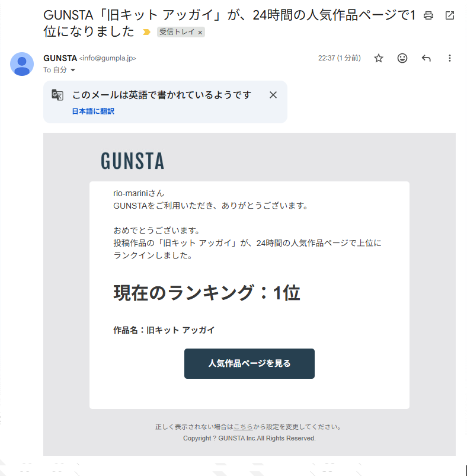Open the three-dot more options menu
This screenshot has height=476, width=467.
point(449,58)
